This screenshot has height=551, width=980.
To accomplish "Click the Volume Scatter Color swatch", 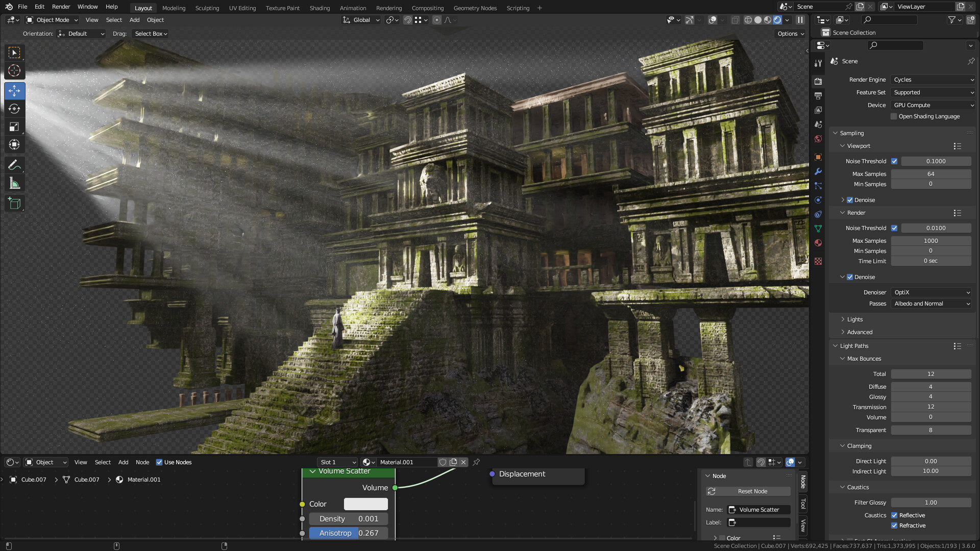I will click(x=365, y=504).
